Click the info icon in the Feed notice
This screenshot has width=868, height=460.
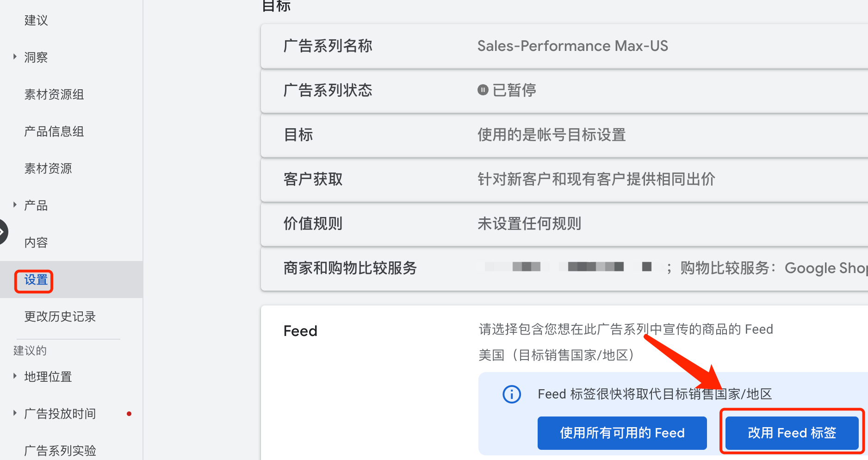[x=511, y=394]
